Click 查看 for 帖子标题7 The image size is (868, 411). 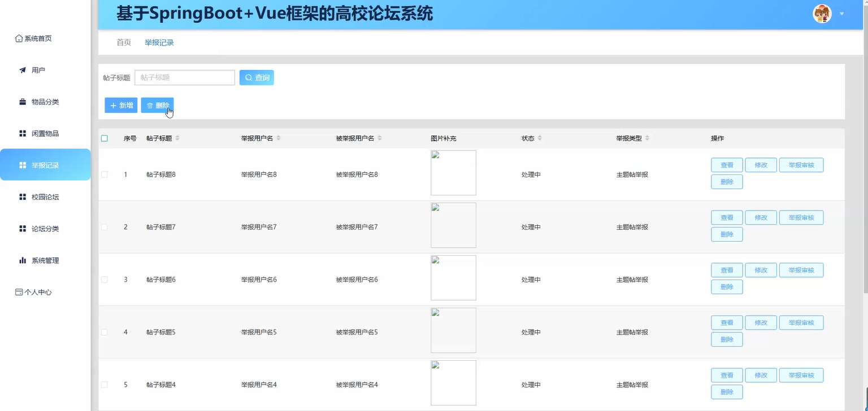click(727, 217)
